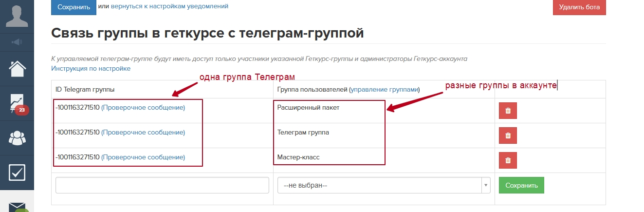Delete the Мастер-класс row with trash icon
Screen dimensions: 644x212
tap(508, 160)
